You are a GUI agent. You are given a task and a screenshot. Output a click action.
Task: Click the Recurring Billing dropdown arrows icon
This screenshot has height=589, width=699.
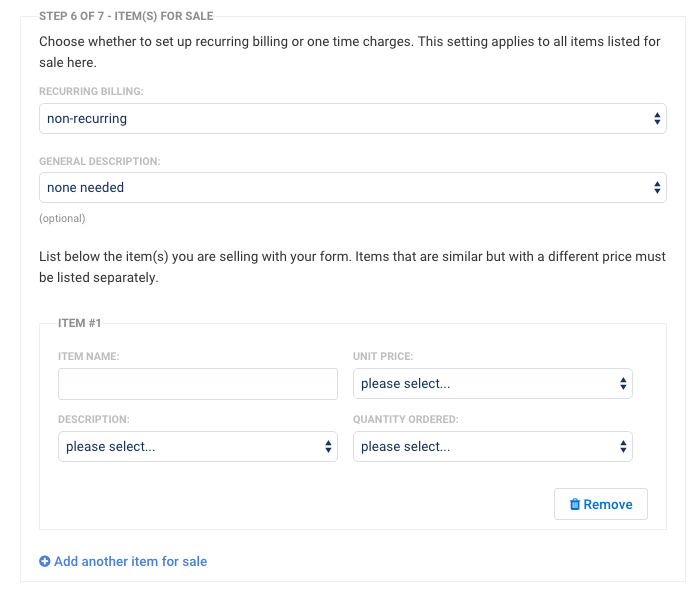[657, 119]
